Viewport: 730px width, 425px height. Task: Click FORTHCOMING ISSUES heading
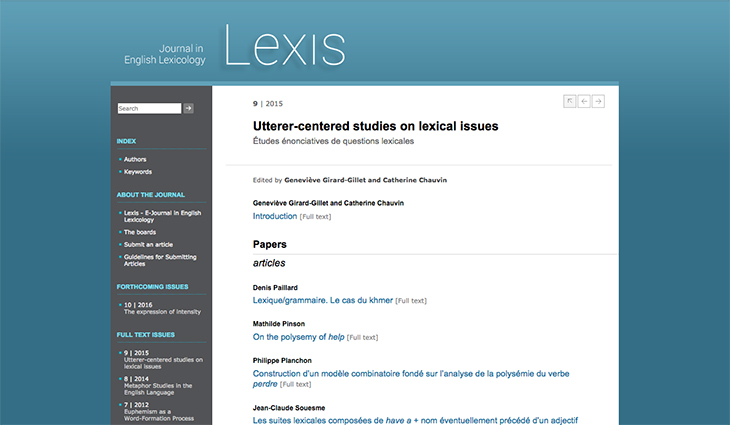coord(152,287)
